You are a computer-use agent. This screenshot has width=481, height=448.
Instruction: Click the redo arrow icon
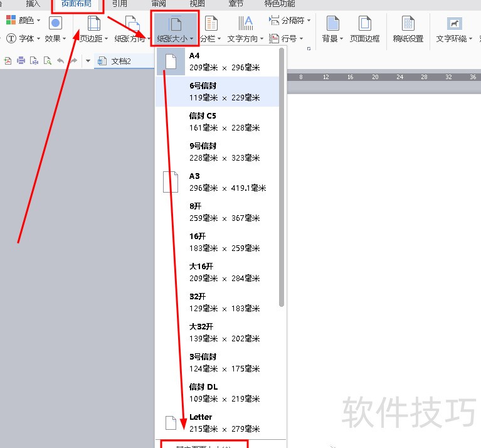pos(73,60)
